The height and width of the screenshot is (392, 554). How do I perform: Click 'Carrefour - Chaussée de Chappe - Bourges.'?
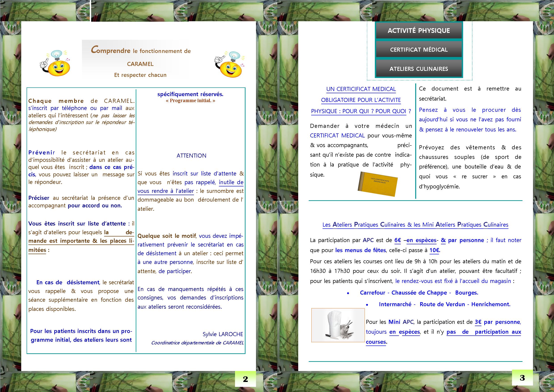click(419, 293)
